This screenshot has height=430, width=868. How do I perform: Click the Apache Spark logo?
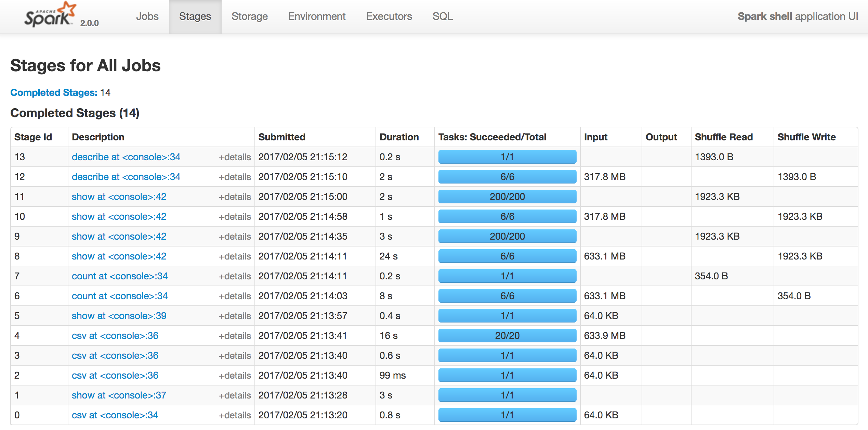(50, 14)
